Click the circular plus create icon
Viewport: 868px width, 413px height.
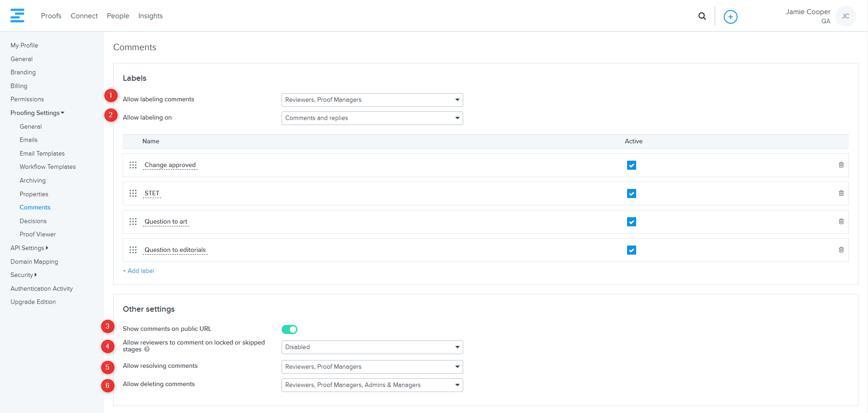(730, 17)
